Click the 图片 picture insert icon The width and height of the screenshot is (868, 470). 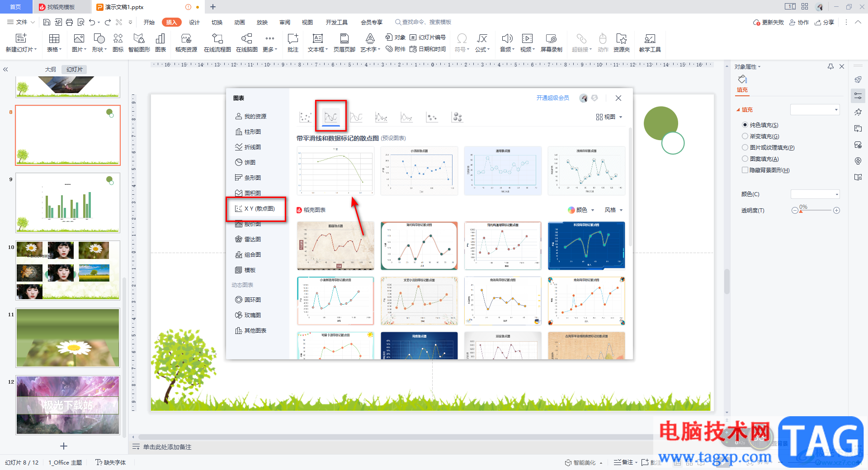[79, 38]
